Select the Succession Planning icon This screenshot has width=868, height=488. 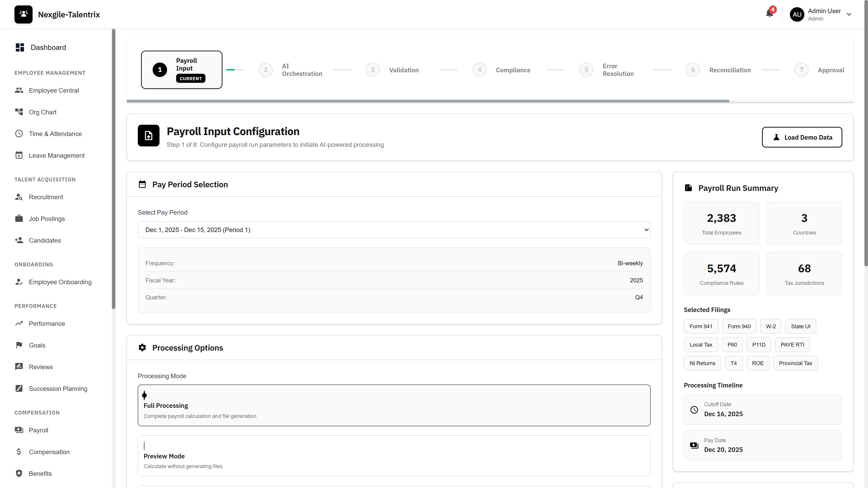(19, 388)
